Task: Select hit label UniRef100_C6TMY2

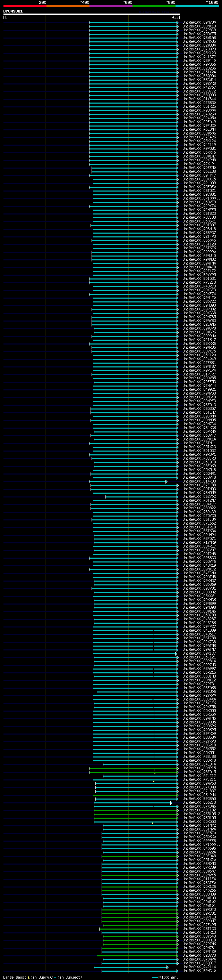Action: (x=199, y=826)
